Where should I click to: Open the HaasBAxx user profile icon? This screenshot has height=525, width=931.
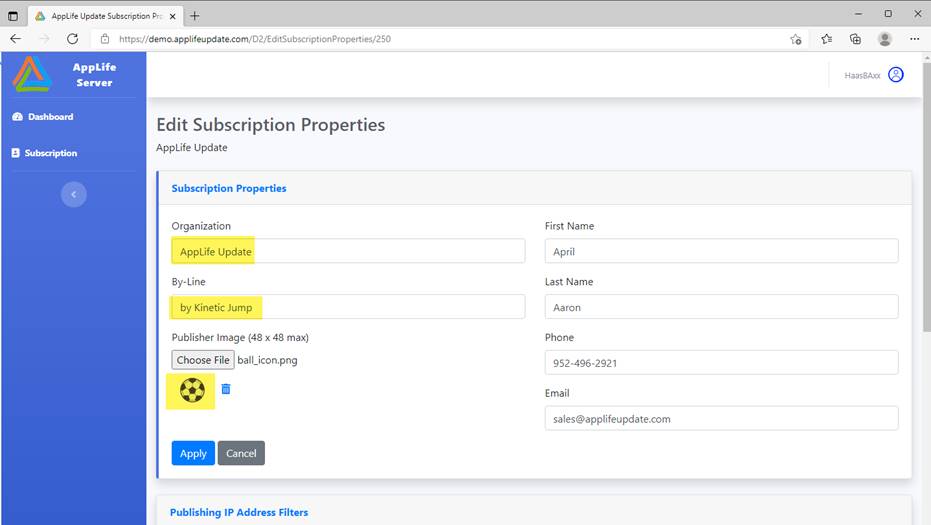click(895, 75)
